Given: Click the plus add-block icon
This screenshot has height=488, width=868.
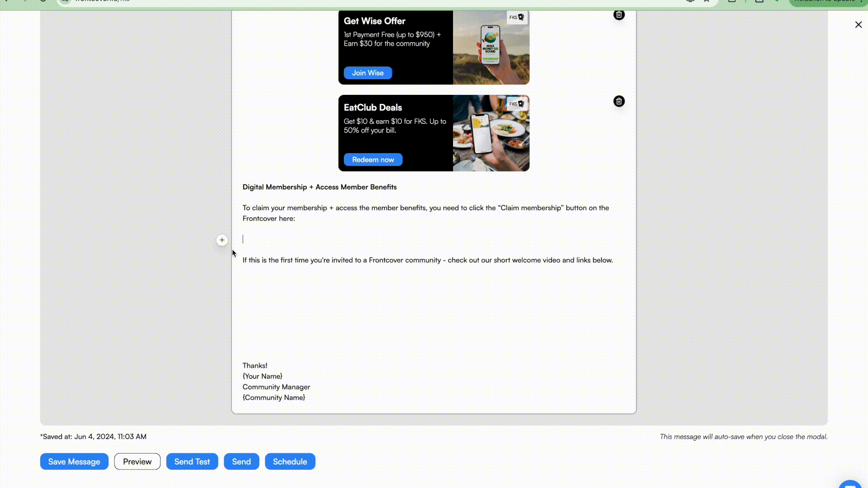Looking at the screenshot, I should point(222,240).
